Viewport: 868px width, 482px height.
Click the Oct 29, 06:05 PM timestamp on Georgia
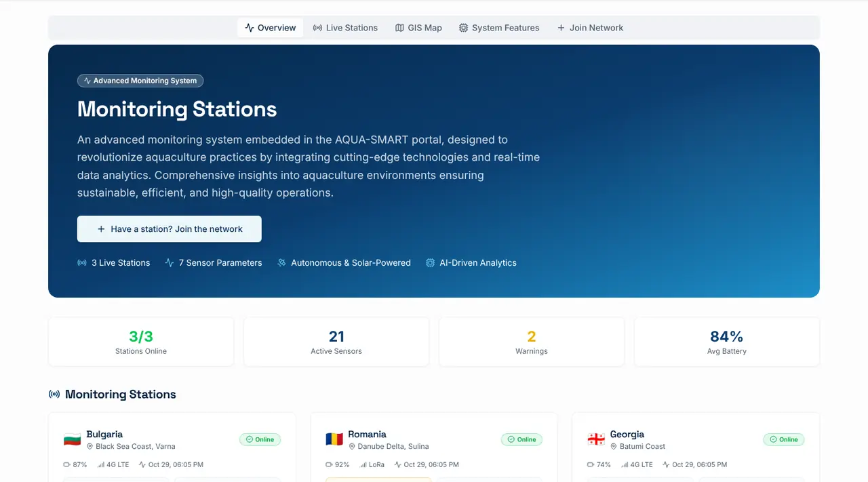click(700, 465)
